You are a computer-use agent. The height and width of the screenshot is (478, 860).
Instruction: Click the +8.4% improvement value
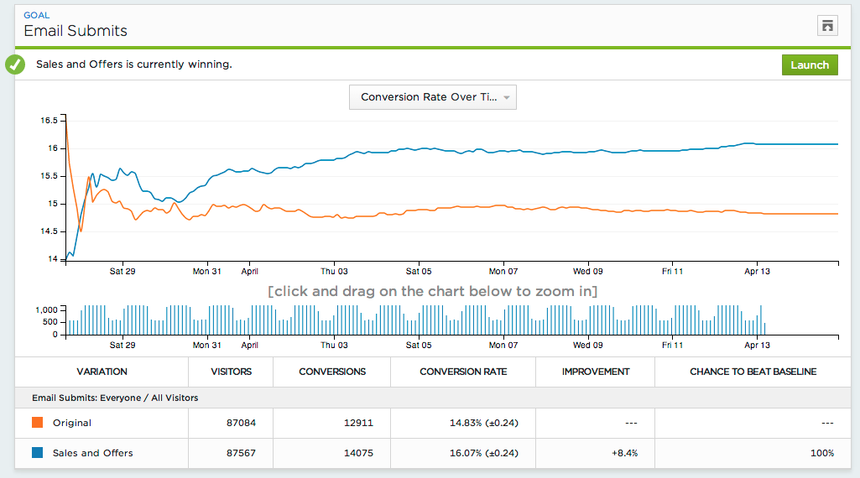click(625, 453)
